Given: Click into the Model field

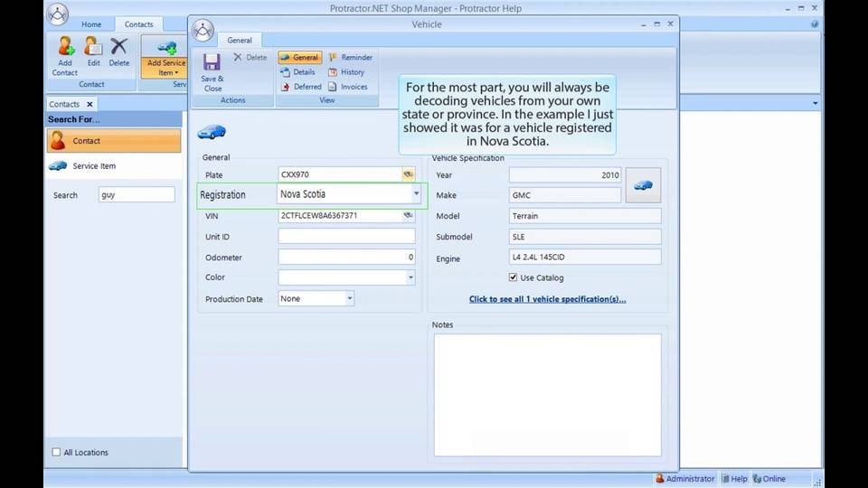Looking at the screenshot, I should pyautogui.click(x=585, y=216).
